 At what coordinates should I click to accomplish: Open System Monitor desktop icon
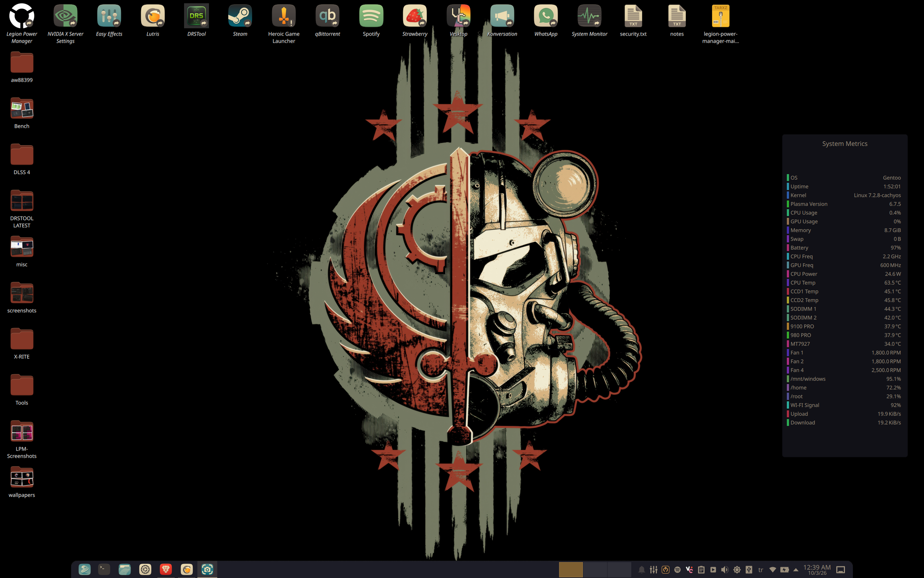pyautogui.click(x=589, y=16)
